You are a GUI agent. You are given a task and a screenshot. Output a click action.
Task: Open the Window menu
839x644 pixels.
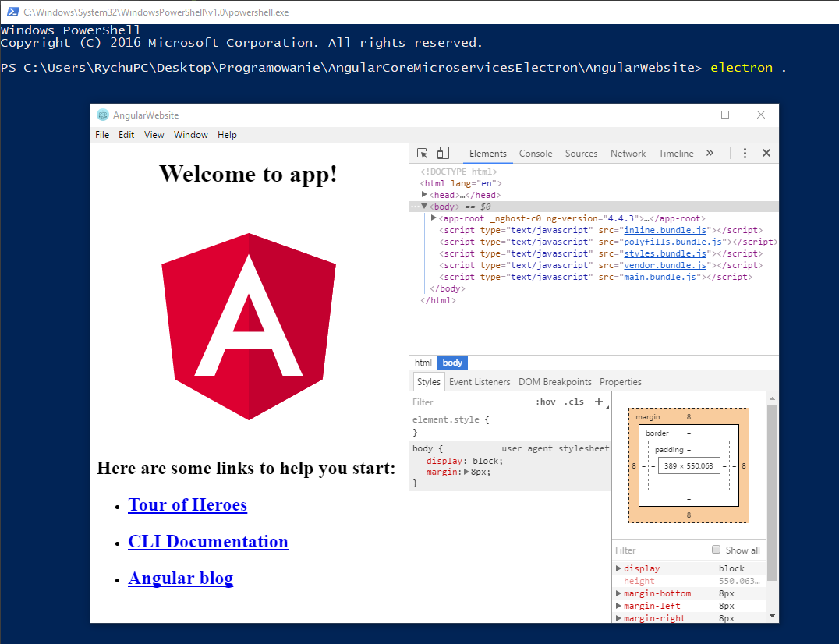click(190, 135)
